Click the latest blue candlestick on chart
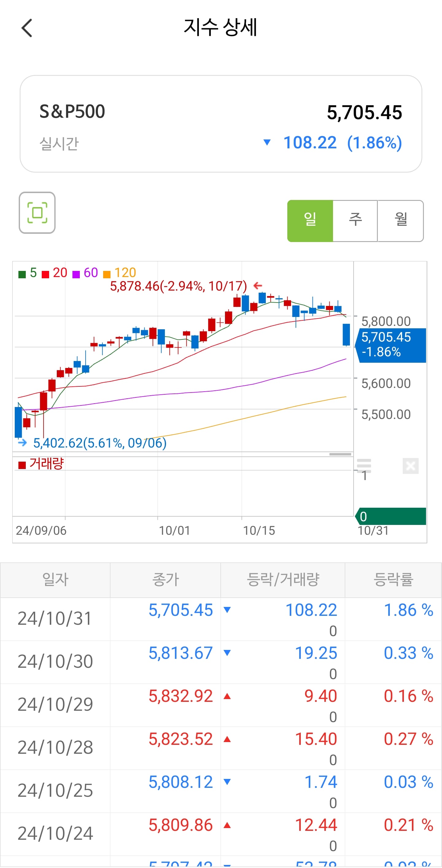Image resolution: width=442 pixels, height=868 pixels. pyautogui.click(x=346, y=334)
